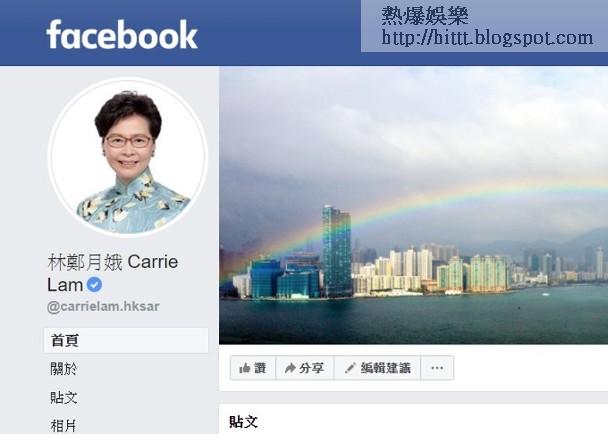Screen dimensions: 608x434
Task: Click the @carrielam.hksar username
Action: pyautogui.click(x=103, y=306)
